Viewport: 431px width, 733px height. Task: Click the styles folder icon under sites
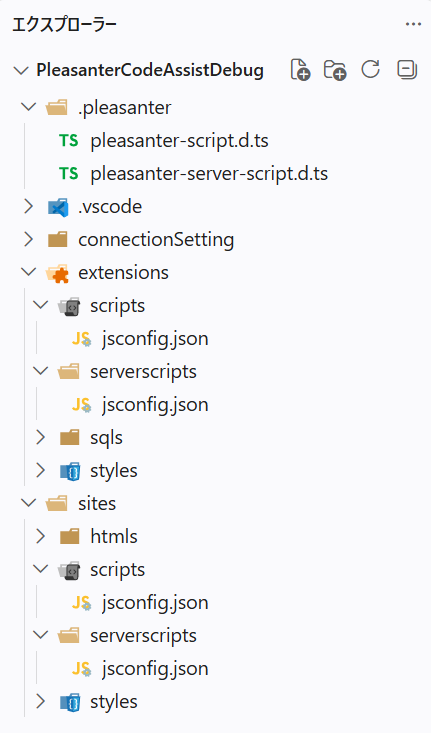click(x=70, y=702)
